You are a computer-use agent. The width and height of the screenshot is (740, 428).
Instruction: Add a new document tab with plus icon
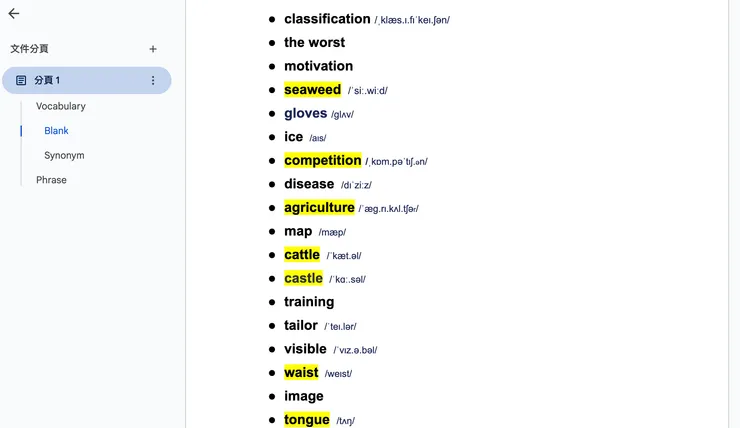click(153, 49)
